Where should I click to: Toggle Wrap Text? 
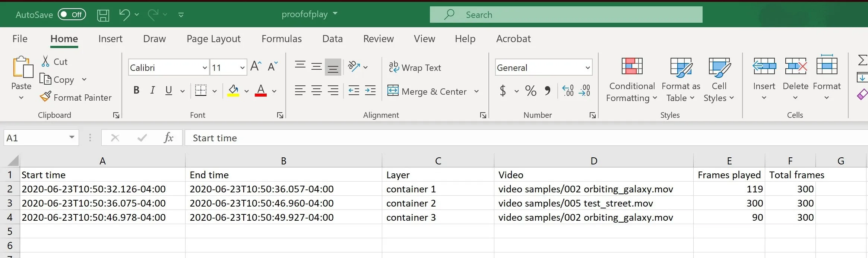pos(415,67)
